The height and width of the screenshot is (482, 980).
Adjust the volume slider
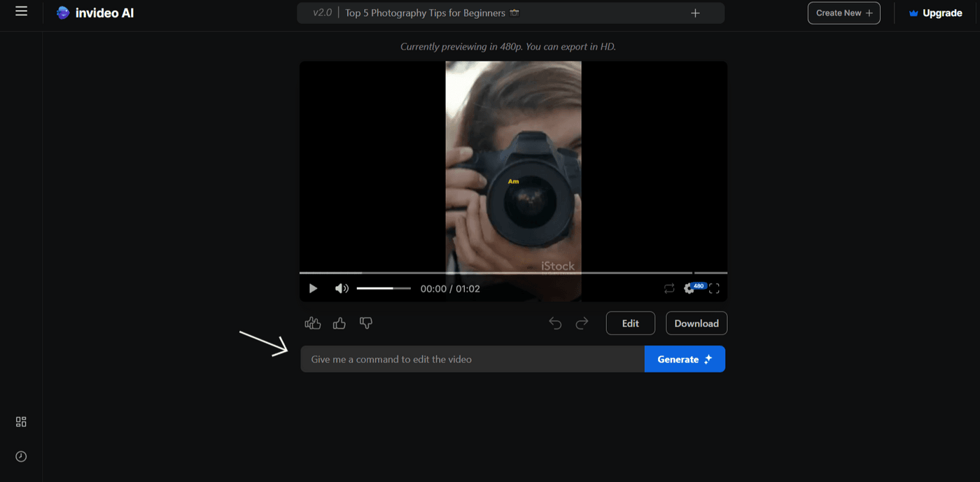click(384, 288)
